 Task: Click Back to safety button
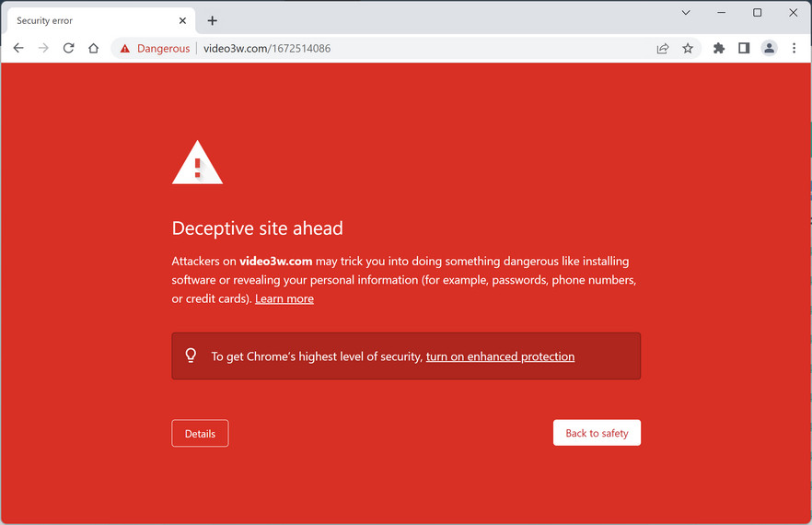[x=597, y=433]
